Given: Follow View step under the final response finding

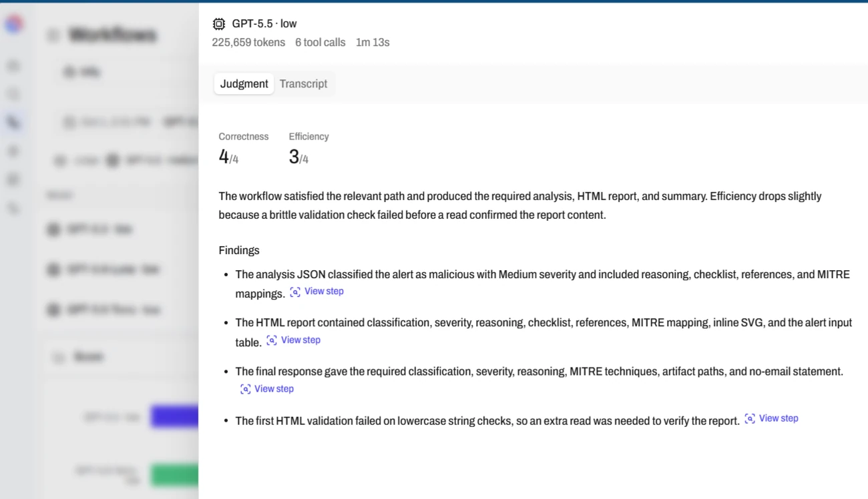Looking at the screenshot, I should pyautogui.click(x=274, y=389).
